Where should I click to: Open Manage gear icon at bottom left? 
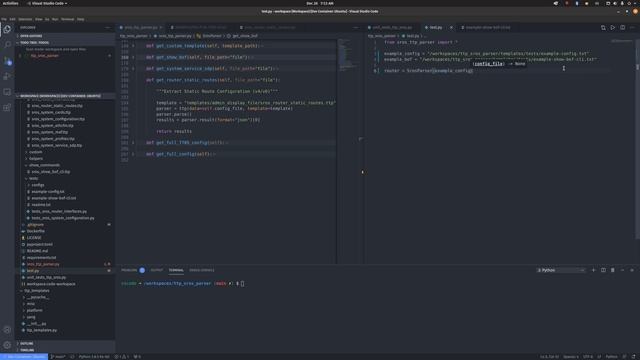tap(7, 345)
